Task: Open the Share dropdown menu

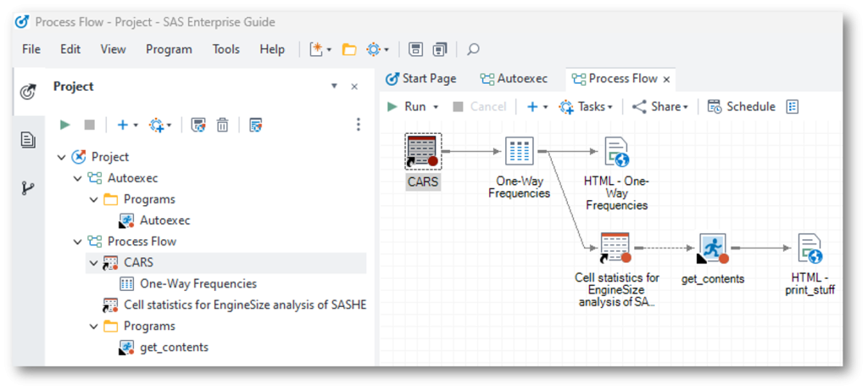Action: 661,107
